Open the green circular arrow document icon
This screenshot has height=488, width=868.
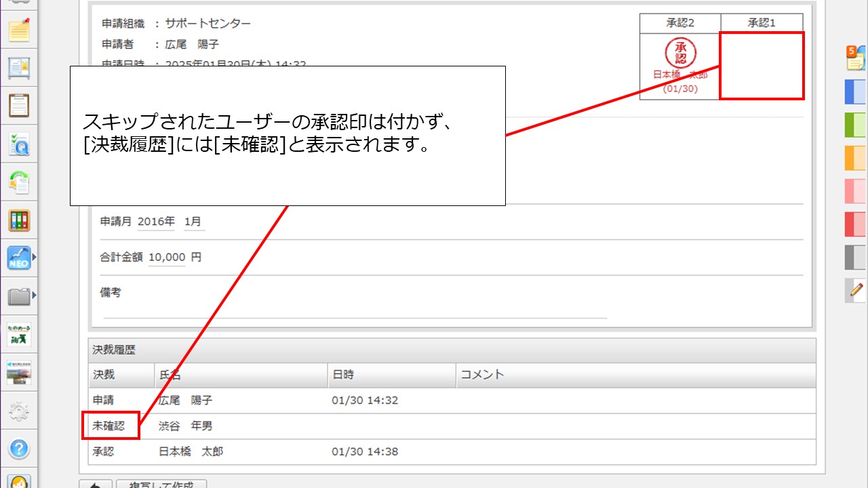point(19,182)
